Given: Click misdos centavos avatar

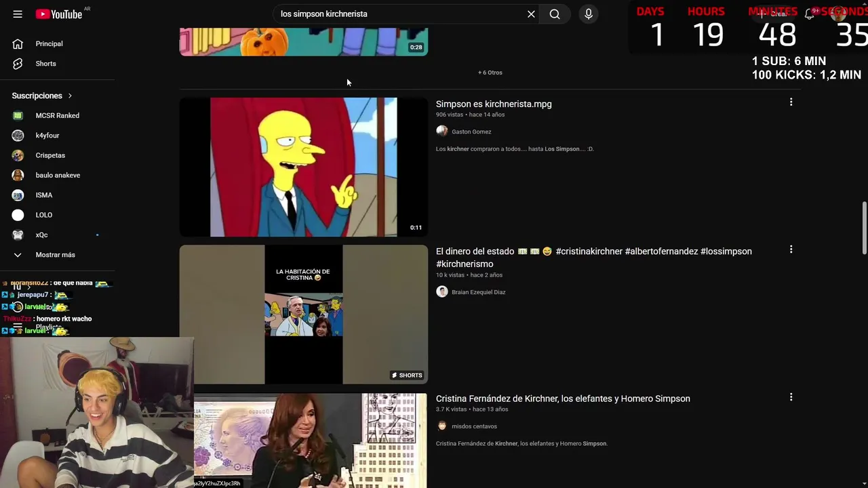Looking at the screenshot, I should [x=442, y=426].
